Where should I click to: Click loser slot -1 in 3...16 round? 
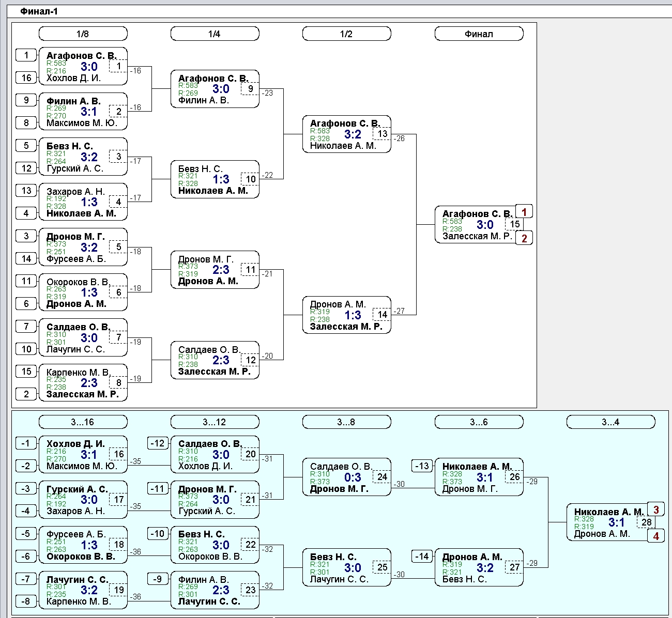26,443
